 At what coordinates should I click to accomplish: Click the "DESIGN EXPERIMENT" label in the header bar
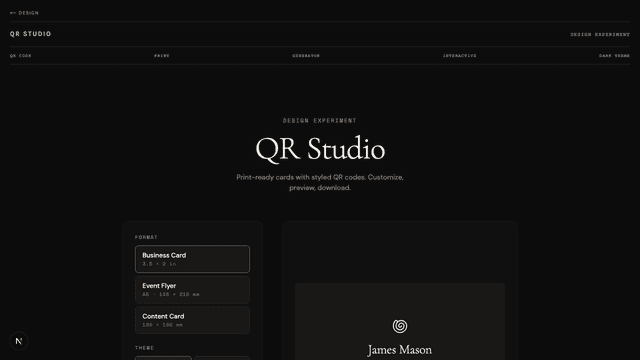(600, 34)
